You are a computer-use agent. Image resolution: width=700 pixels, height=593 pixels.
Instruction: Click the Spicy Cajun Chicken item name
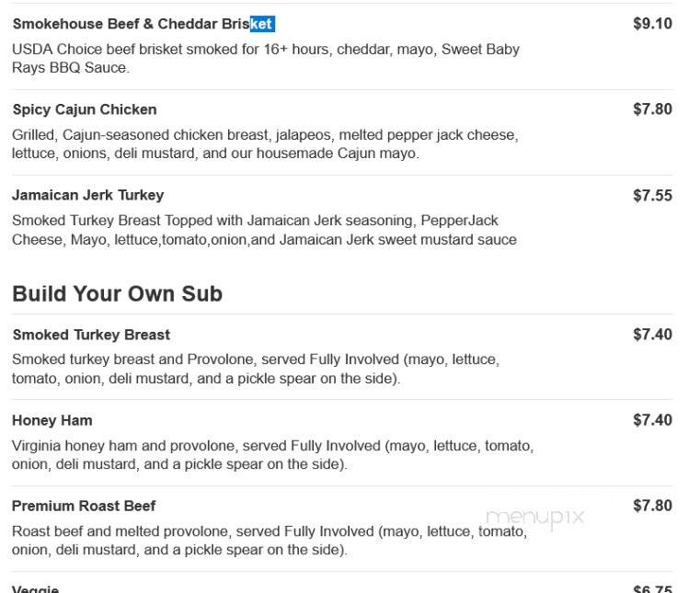[85, 109]
